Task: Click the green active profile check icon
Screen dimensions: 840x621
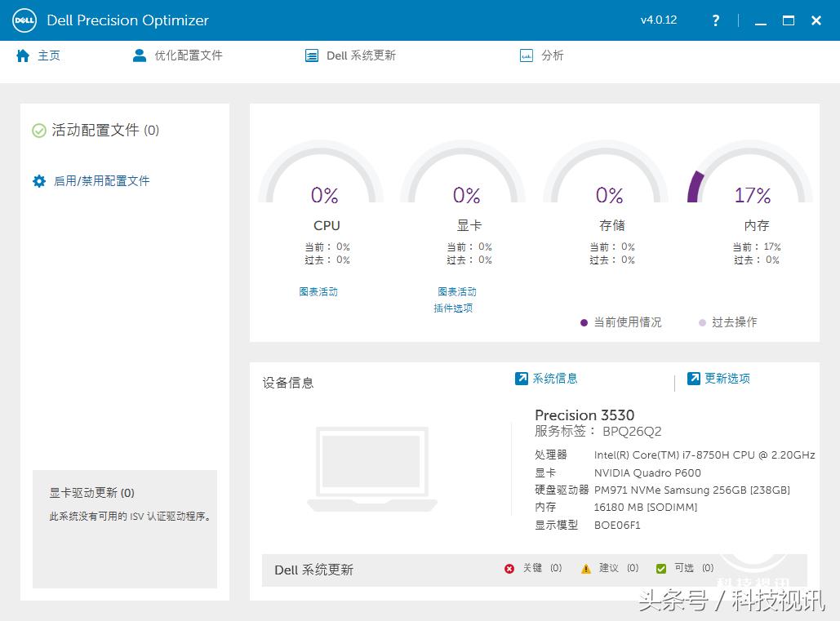Action: [39, 131]
